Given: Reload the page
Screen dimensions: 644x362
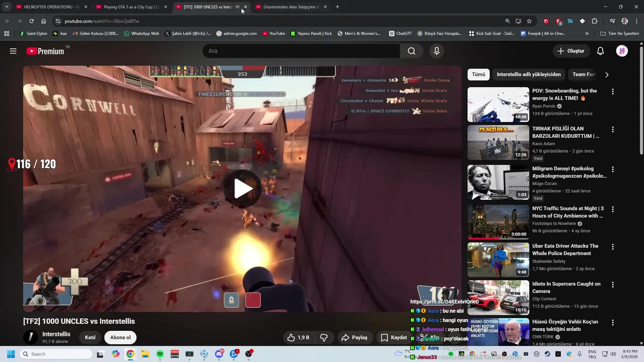Looking at the screenshot, I should point(31,21).
